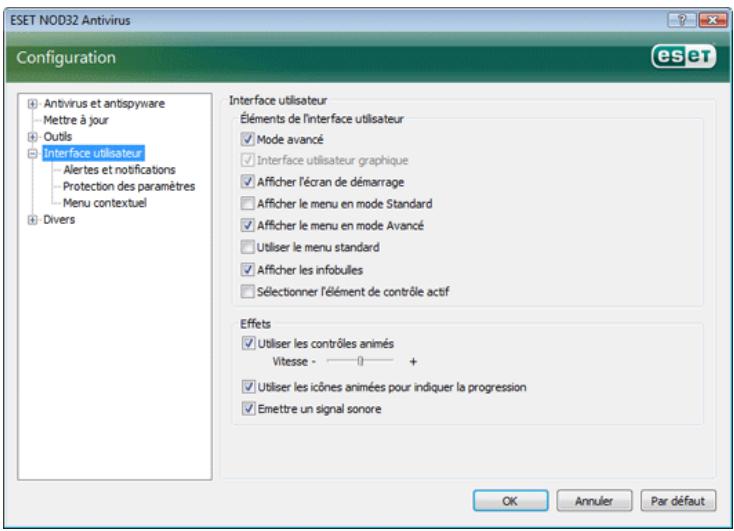Open Protection des paramètres settings

[x=129, y=186]
